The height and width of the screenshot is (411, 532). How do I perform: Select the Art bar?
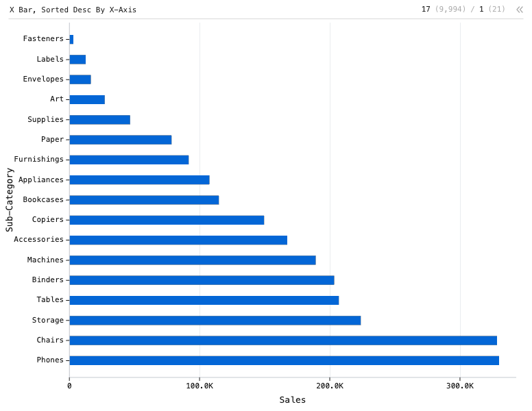[87, 100]
